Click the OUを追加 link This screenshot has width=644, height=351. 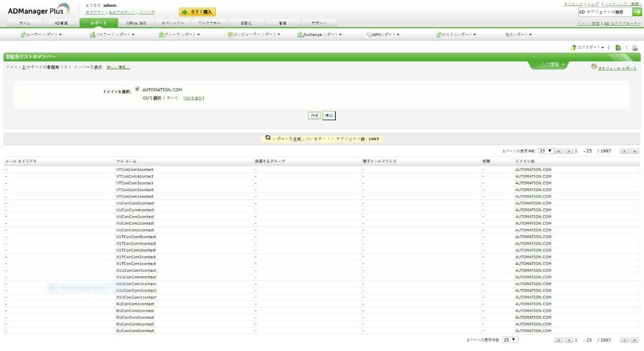(x=193, y=98)
